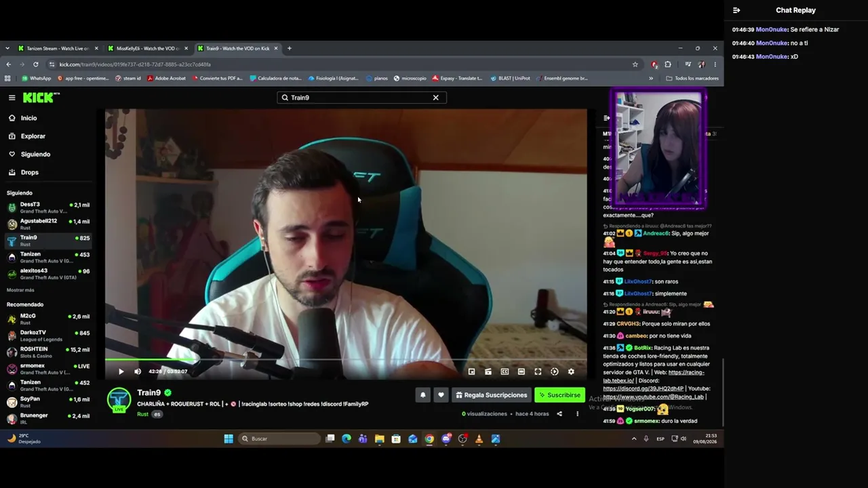Open more options three-dot menu
Image resolution: width=868 pixels, height=488 pixels.
click(578, 414)
